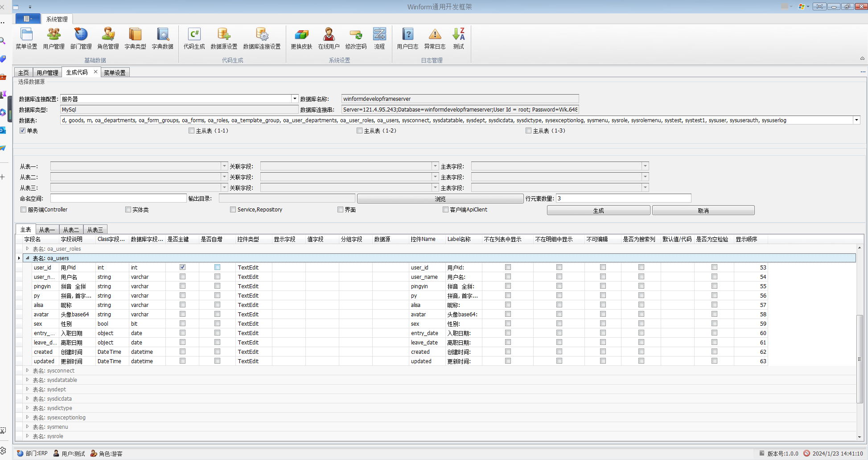Switch to the 菜单设置 document tab
Image resolution: width=868 pixels, height=460 pixels.
click(115, 73)
